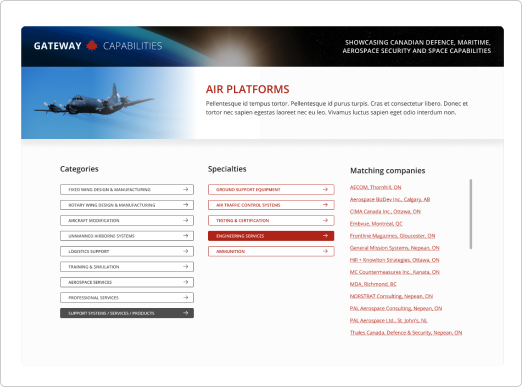Viewport: 522px width, 387px height.
Task: Click the red maple leaf logo icon
Action: [92, 46]
